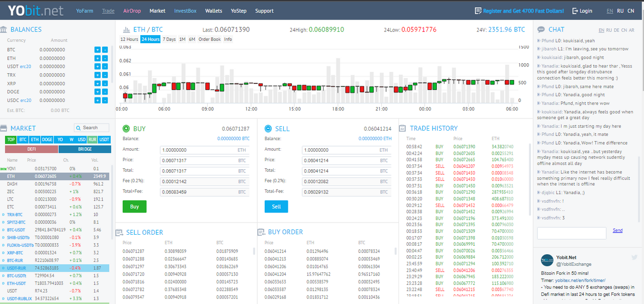644x304 pixels.
Task: Click Register and Get 4700 Fast Dollars link
Action: tap(523, 11)
